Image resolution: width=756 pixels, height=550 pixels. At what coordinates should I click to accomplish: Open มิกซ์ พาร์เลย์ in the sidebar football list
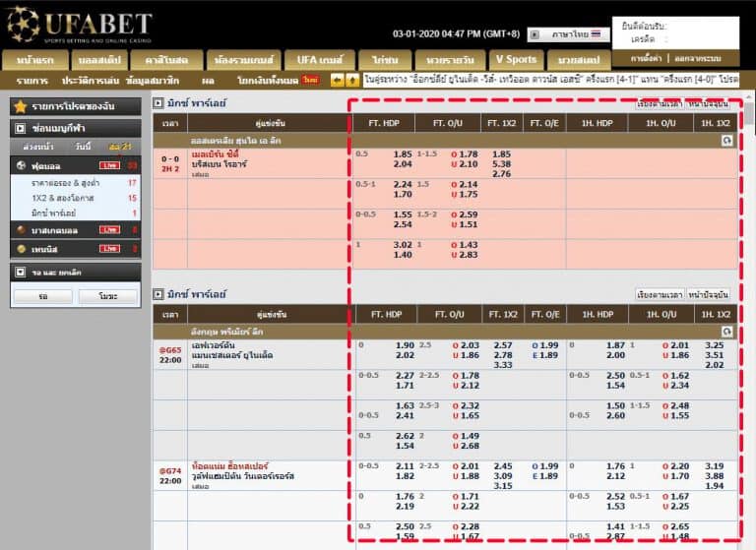[53, 214]
